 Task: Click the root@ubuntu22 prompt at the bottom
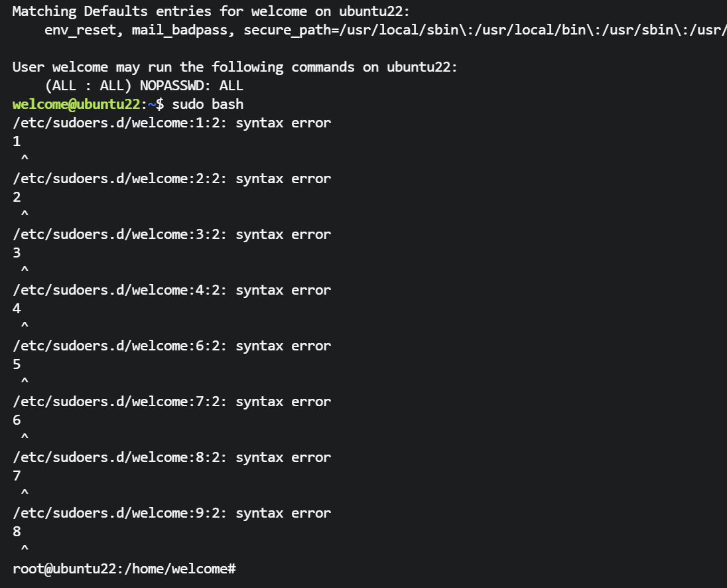click(124, 569)
